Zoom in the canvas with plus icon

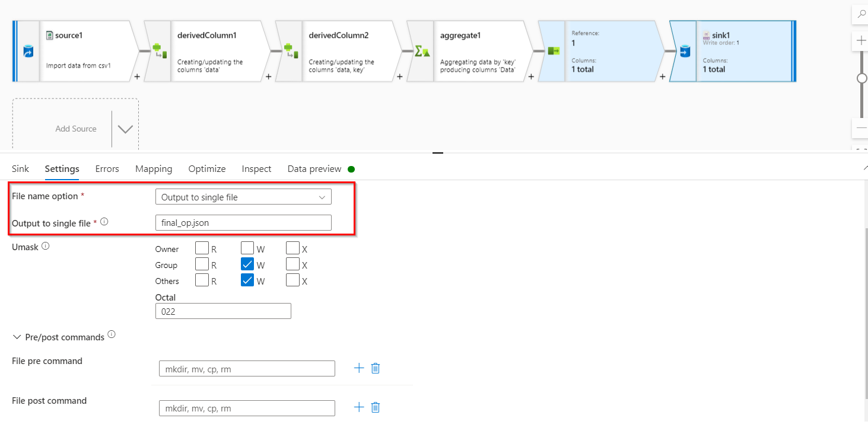point(861,41)
